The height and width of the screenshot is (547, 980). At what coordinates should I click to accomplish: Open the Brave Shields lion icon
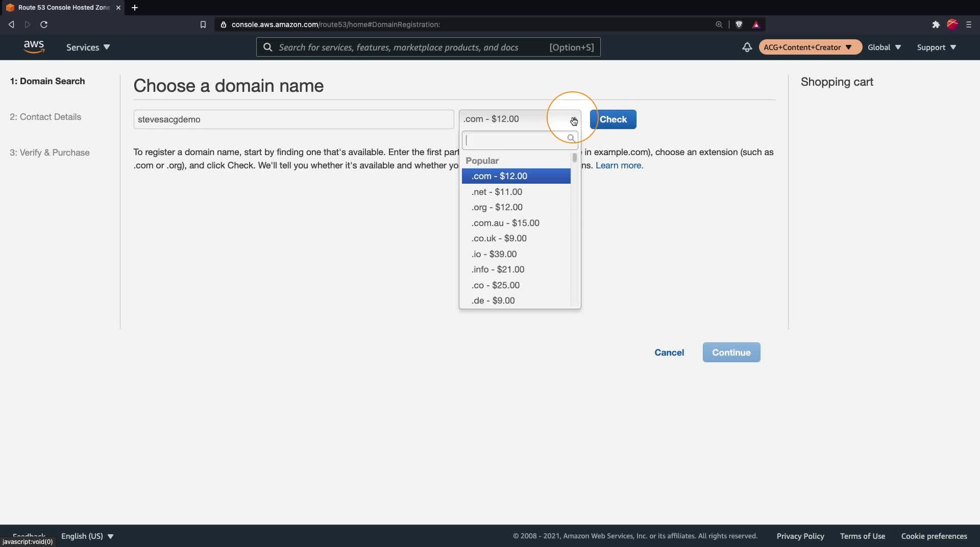pyautogui.click(x=739, y=24)
